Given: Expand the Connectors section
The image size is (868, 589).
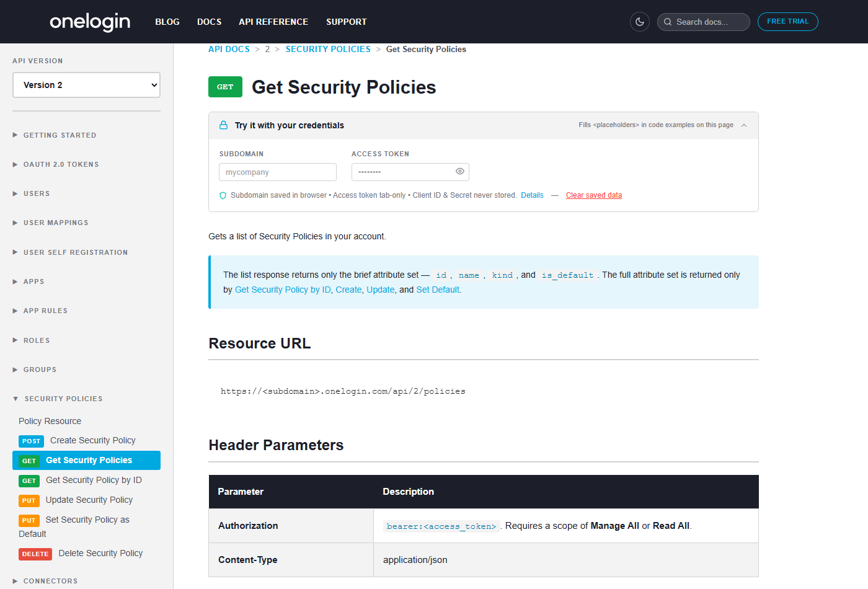Looking at the screenshot, I should (x=45, y=581).
